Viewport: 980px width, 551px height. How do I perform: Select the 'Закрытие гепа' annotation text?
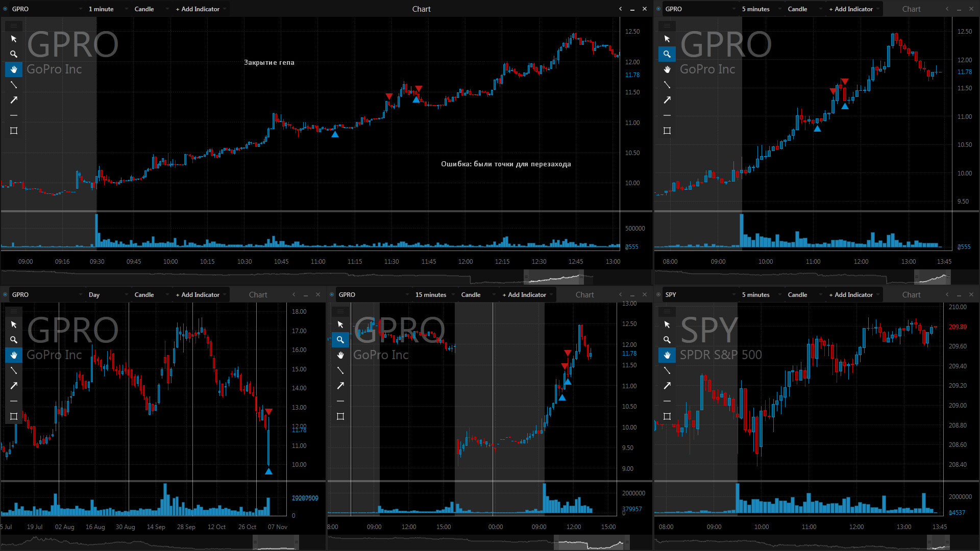269,62
